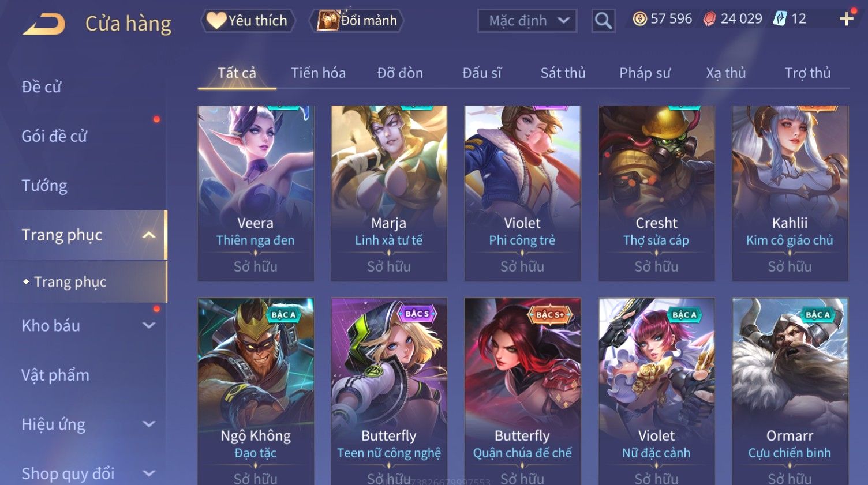Tap the plus icon to add currency

click(846, 19)
